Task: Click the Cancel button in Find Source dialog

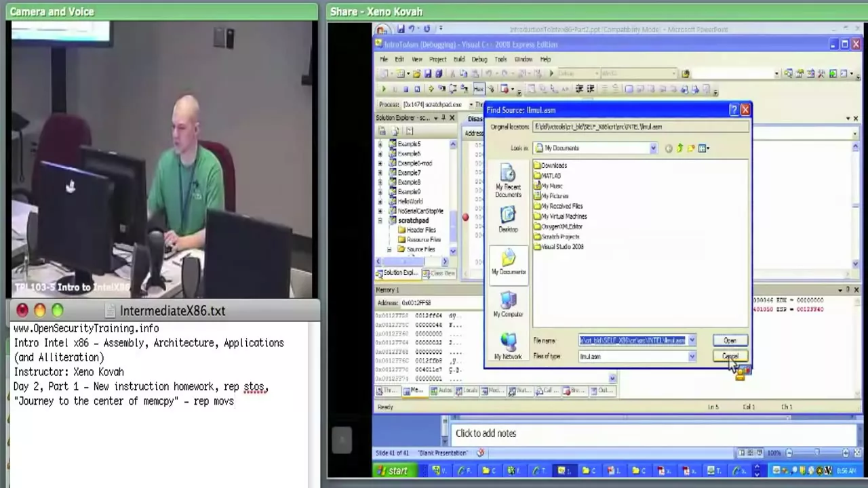Action: tap(730, 357)
